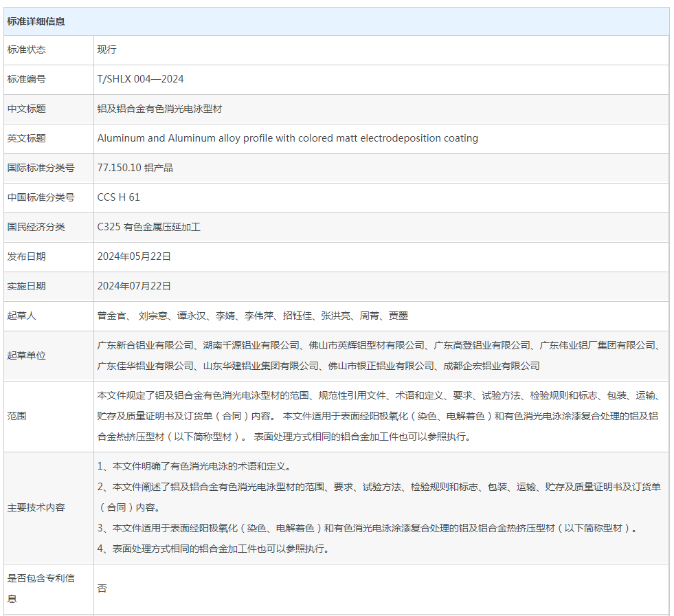This screenshot has height=616, width=674.
Task: Select the 范围 label
Action: coord(16,417)
